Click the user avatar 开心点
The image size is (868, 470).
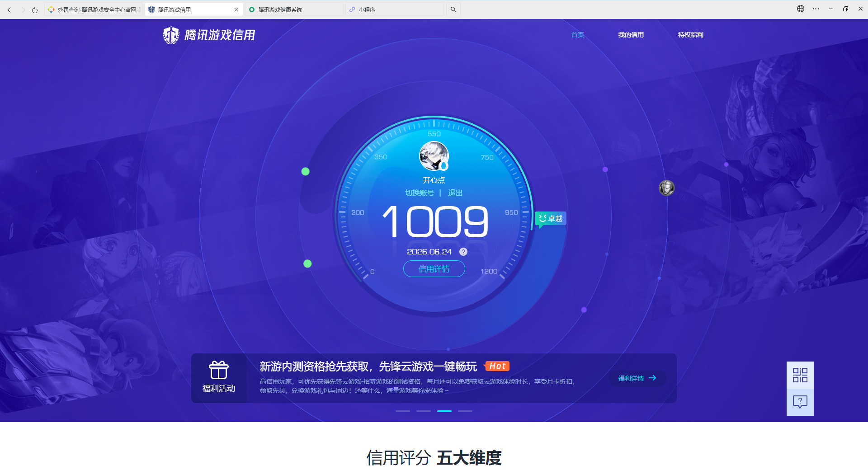pos(434,156)
